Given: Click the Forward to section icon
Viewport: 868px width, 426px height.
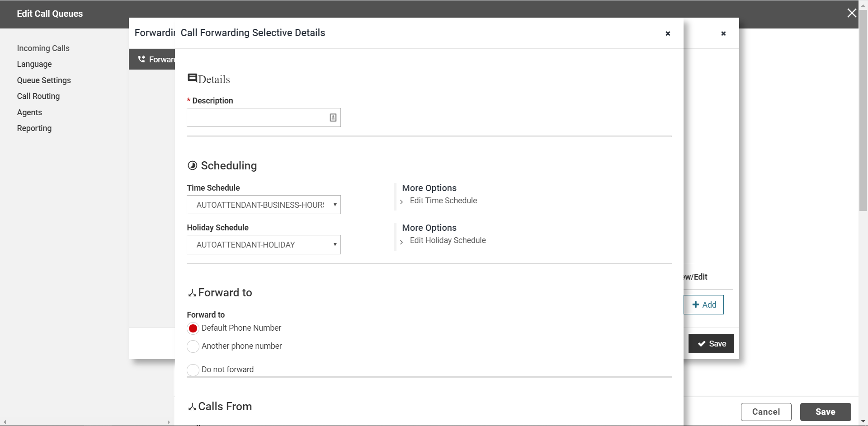Looking at the screenshot, I should [x=192, y=292].
